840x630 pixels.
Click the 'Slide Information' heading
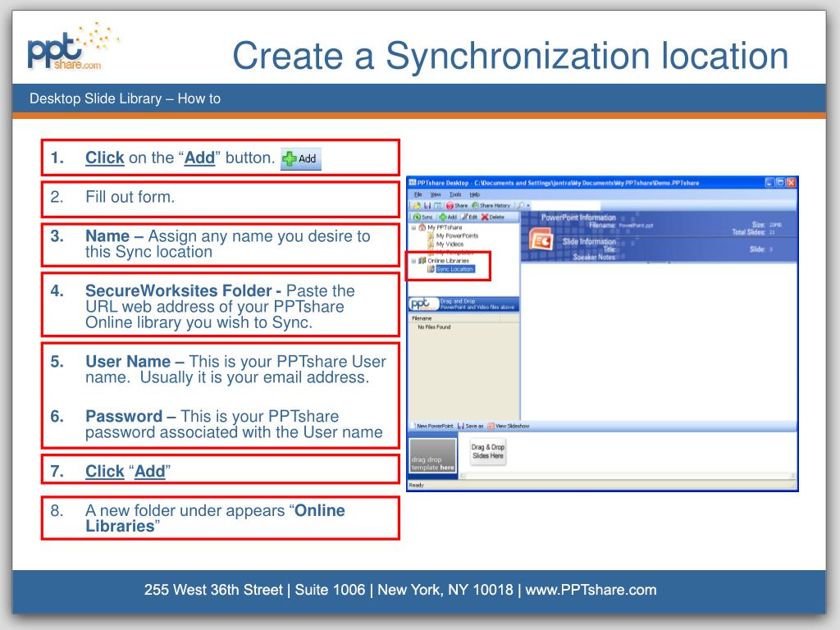coord(589,242)
